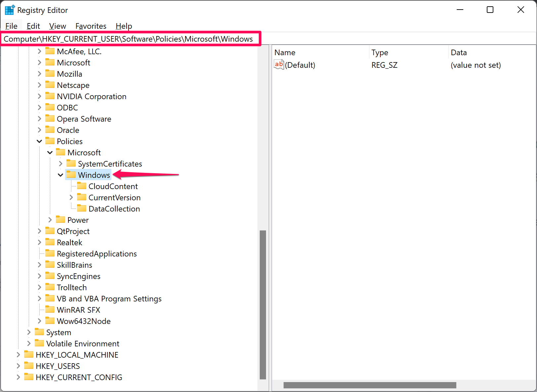Click the REG_SZ type cell
This screenshot has height=392, width=537.
384,65
